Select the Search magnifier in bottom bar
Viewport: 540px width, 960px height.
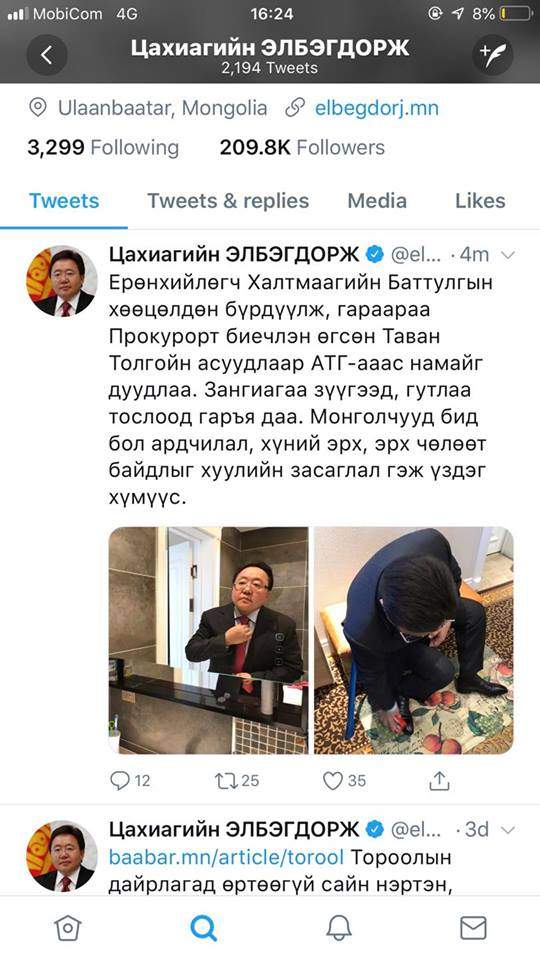click(x=203, y=928)
